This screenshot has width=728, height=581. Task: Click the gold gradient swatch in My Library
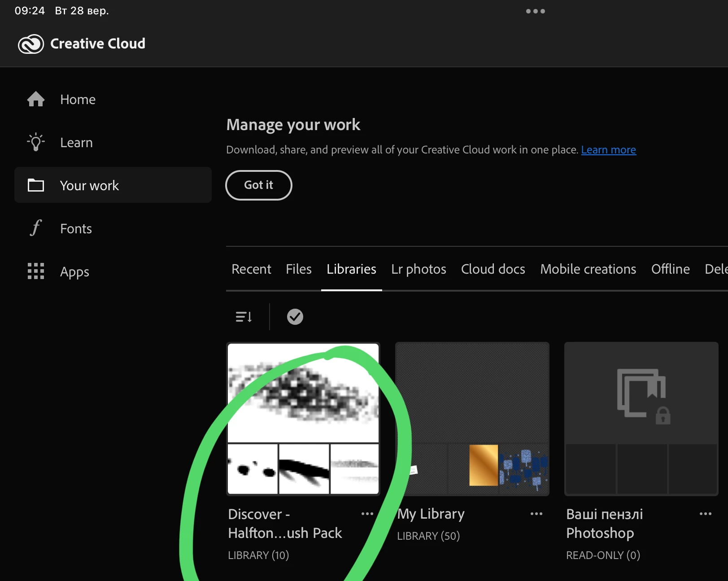point(484,465)
